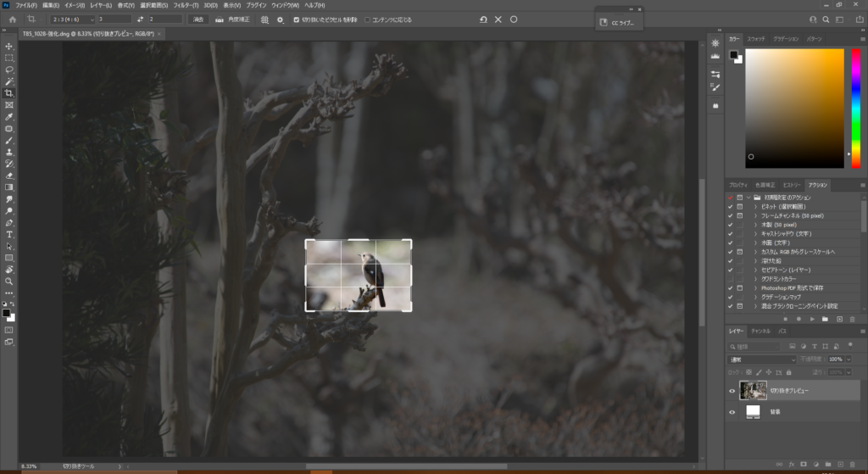Click the '消去' button in options bar
The height and width of the screenshot is (474, 868).
pos(198,19)
